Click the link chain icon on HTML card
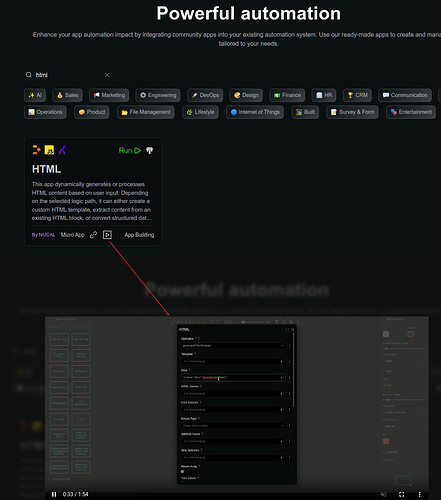This screenshot has width=441, height=500. tap(93, 235)
